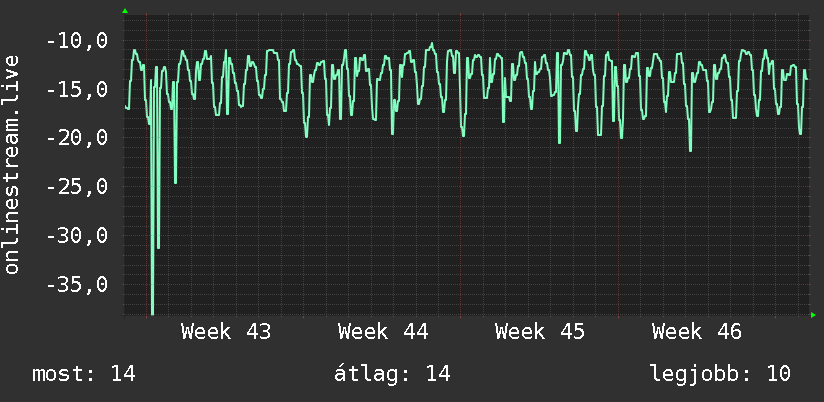This screenshot has width=824, height=402.
Task: Click the "Week 44" axis label
Action: 383,332
